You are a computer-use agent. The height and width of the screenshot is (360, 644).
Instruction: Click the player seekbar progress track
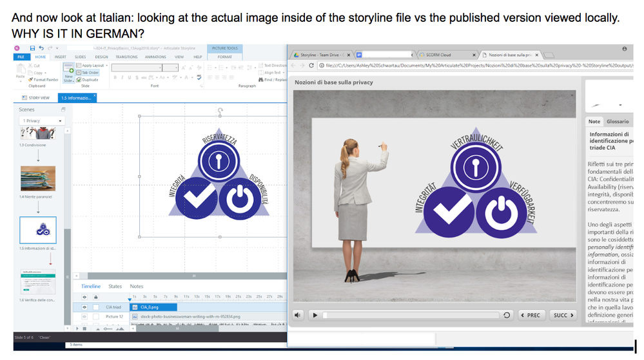[411, 315]
